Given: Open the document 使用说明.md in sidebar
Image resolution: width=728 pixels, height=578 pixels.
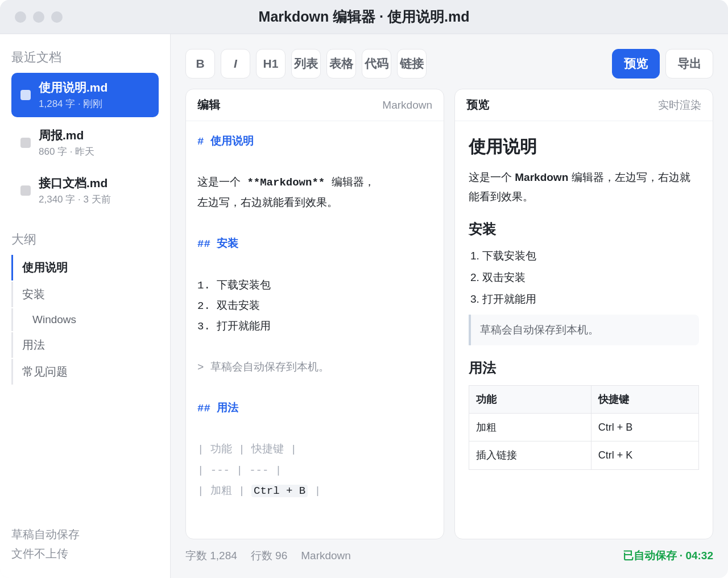Looking at the screenshot, I should pos(85,95).
